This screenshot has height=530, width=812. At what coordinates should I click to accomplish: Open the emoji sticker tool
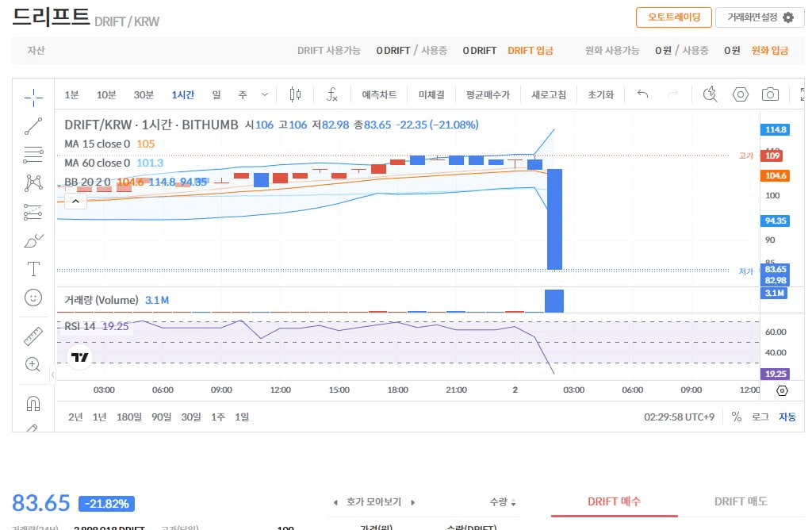33,298
